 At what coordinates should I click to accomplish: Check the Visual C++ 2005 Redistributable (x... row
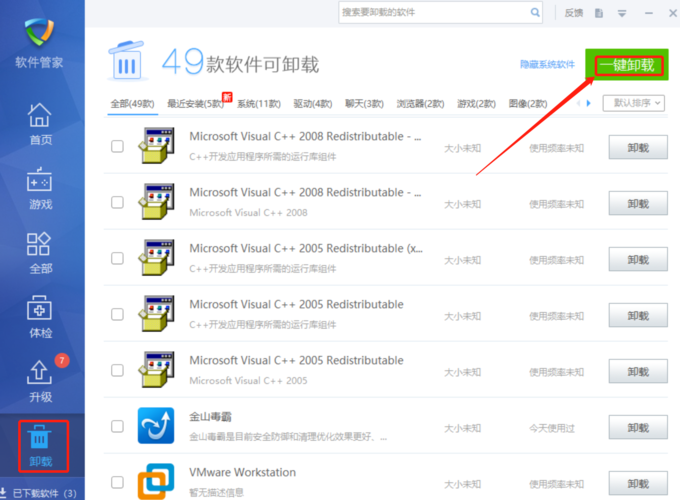click(117, 258)
